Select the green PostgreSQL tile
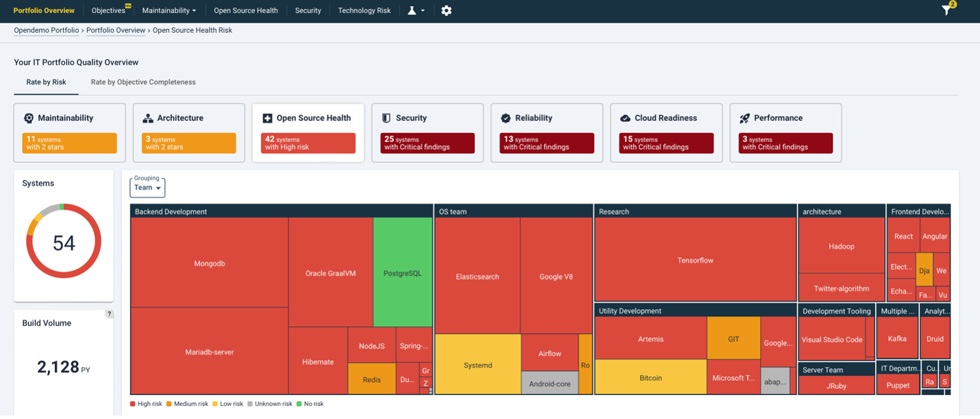Screen dimensions: 980x419 click(402, 272)
